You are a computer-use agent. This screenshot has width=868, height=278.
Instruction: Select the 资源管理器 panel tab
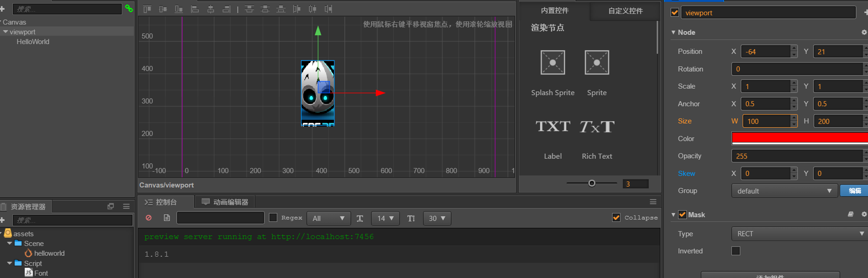pos(26,207)
